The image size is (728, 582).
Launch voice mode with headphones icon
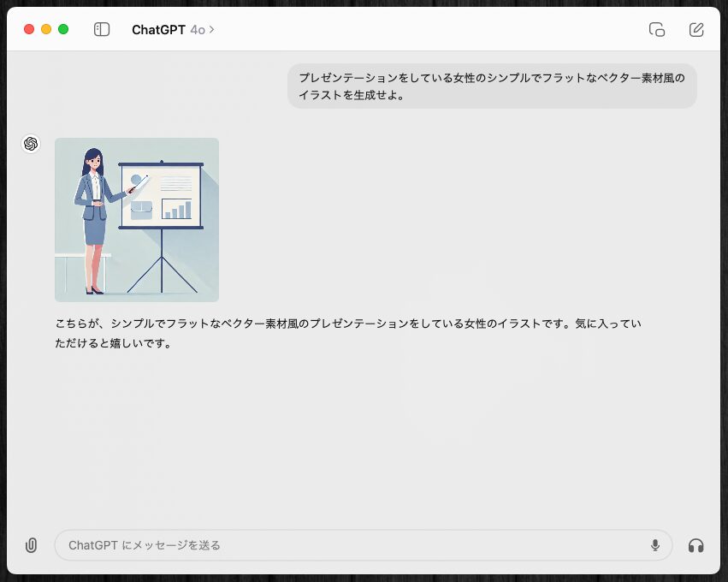click(x=696, y=545)
